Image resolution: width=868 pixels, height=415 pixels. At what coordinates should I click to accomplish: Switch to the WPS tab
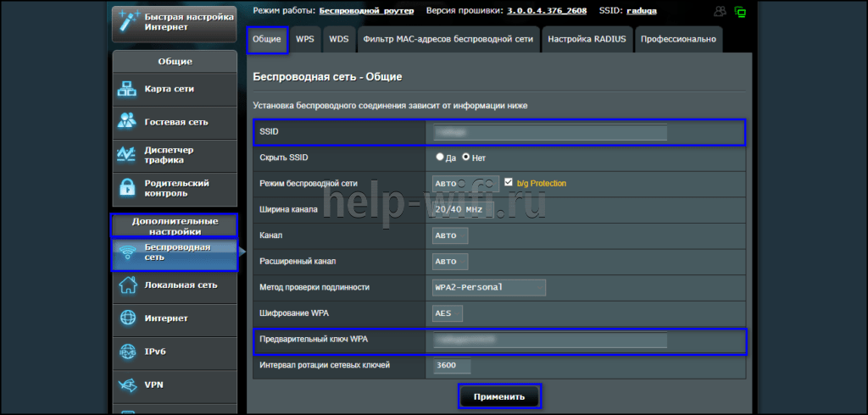tap(303, 39)
